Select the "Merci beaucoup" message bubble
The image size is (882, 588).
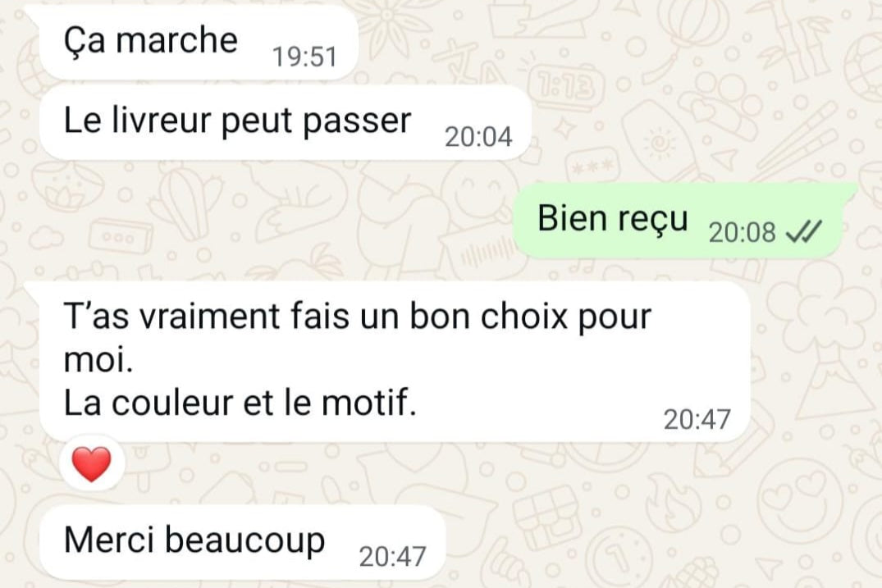coord(244,542)
